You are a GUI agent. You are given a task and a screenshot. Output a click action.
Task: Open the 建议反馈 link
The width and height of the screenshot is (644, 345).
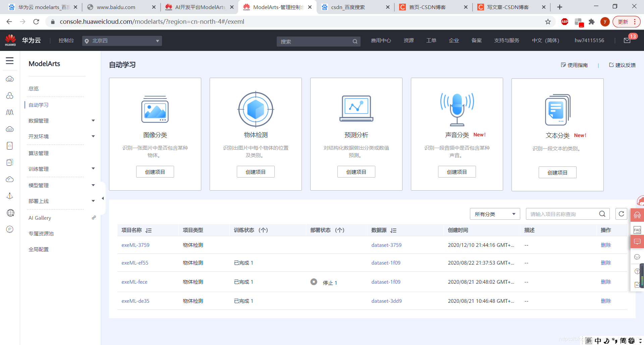pos(622,65)
